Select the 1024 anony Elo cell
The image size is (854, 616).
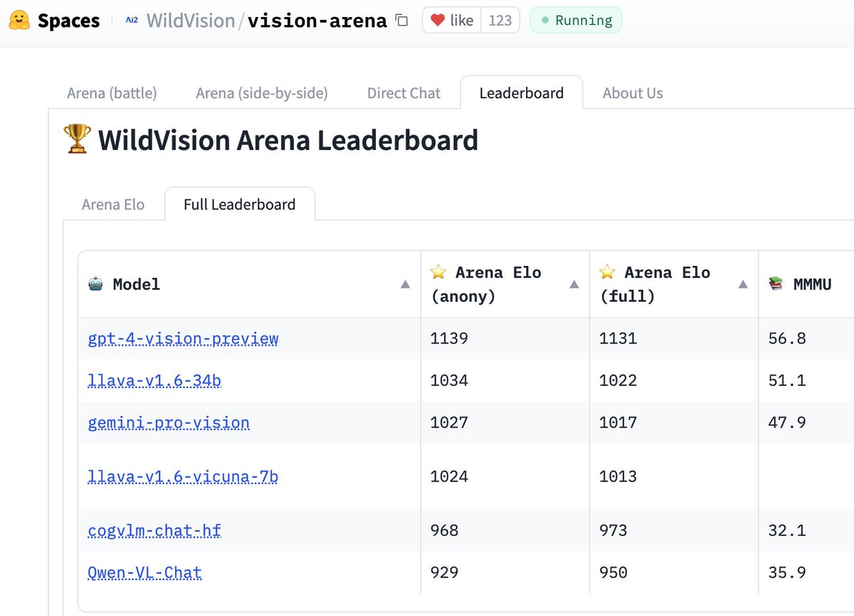(505, 477)
